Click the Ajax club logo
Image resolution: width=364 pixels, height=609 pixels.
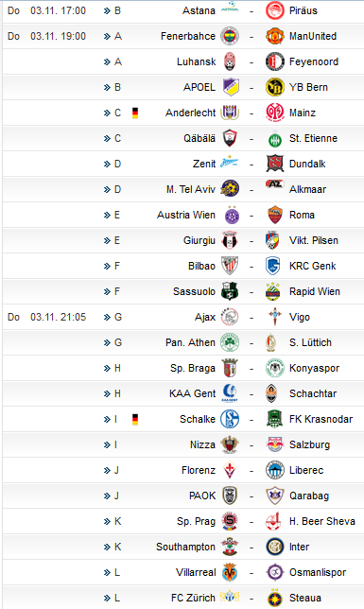pos(230,317)
